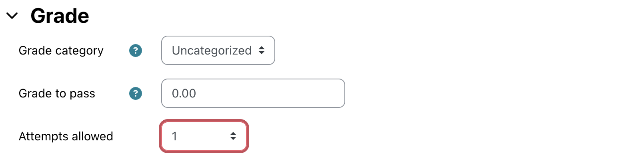Click the Grade section heading
644x162 pixels.
60,16
